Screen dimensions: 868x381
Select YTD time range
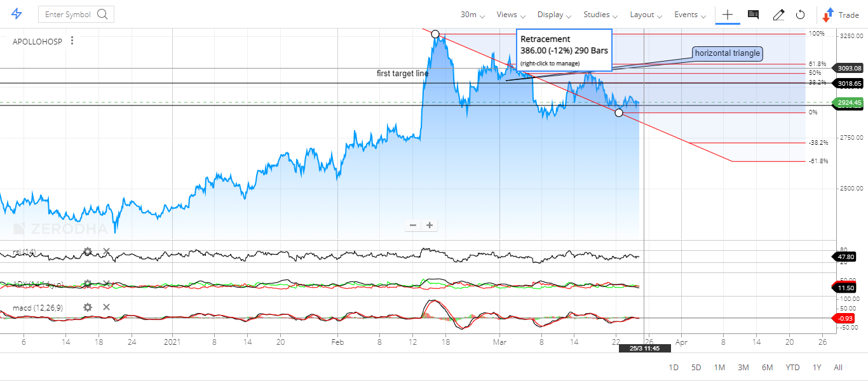792,368
